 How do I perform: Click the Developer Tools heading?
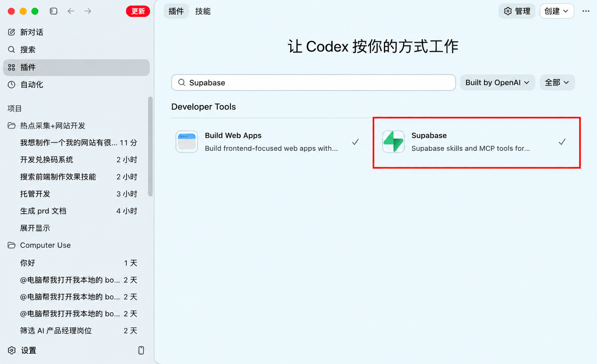point(203,107)
